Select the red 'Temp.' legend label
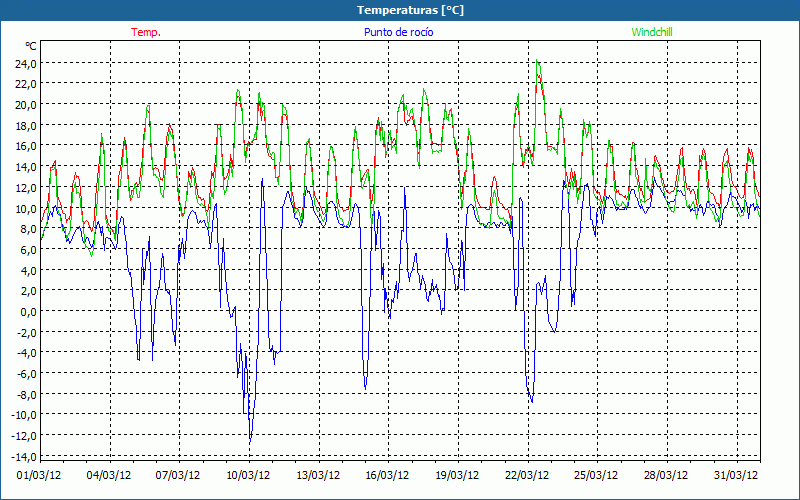This screenshot has width=800, height=500. (x=146, y=32)
